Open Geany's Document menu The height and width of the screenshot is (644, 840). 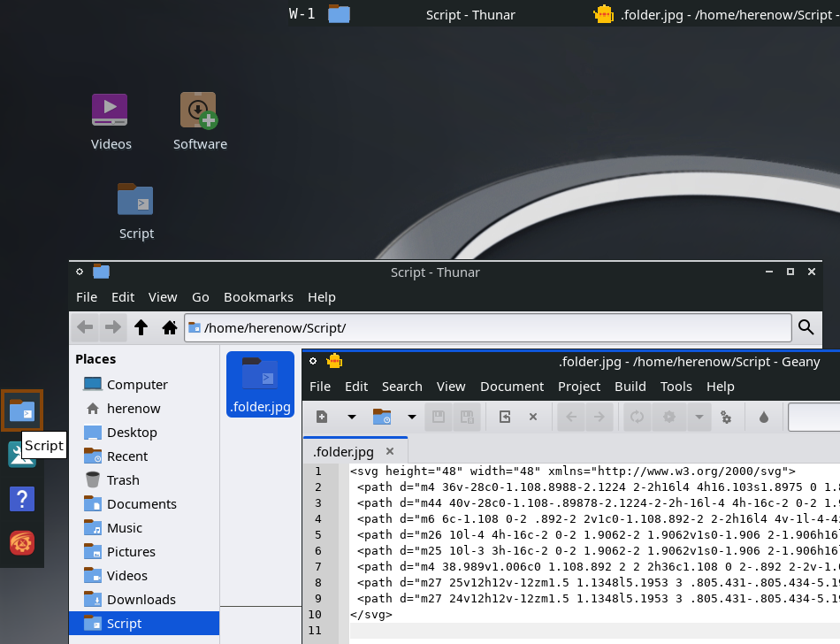[512, 387]
